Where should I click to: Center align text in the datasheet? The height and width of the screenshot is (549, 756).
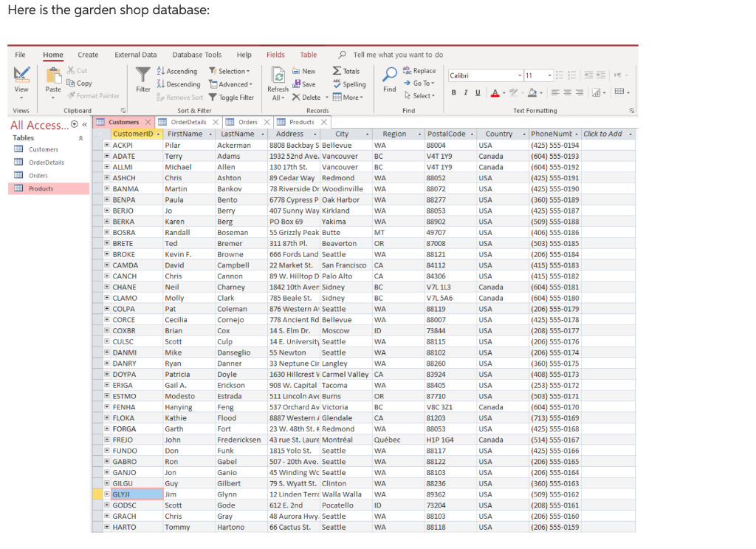click(568, 92)
